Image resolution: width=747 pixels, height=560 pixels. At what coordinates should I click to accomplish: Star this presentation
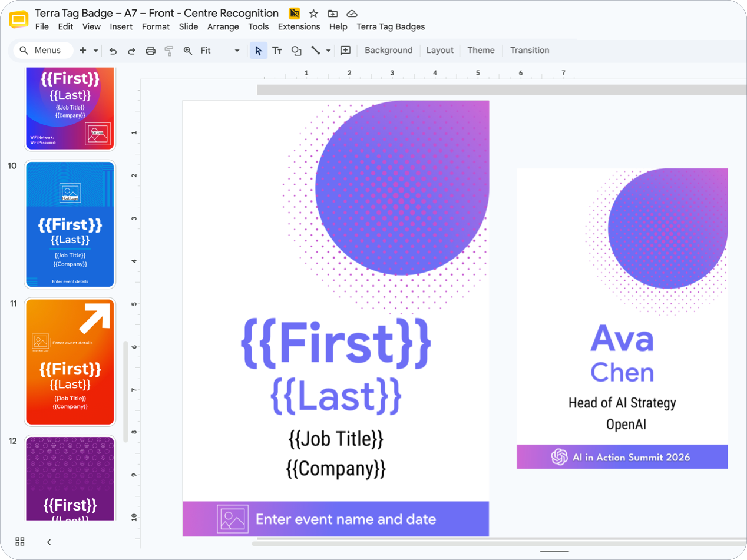click(313, 14)
